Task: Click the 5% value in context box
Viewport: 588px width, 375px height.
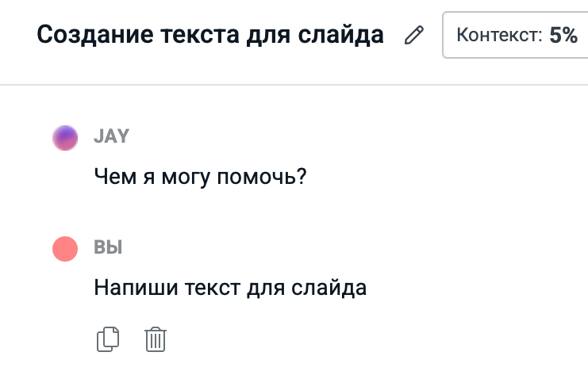Action: 563,36
